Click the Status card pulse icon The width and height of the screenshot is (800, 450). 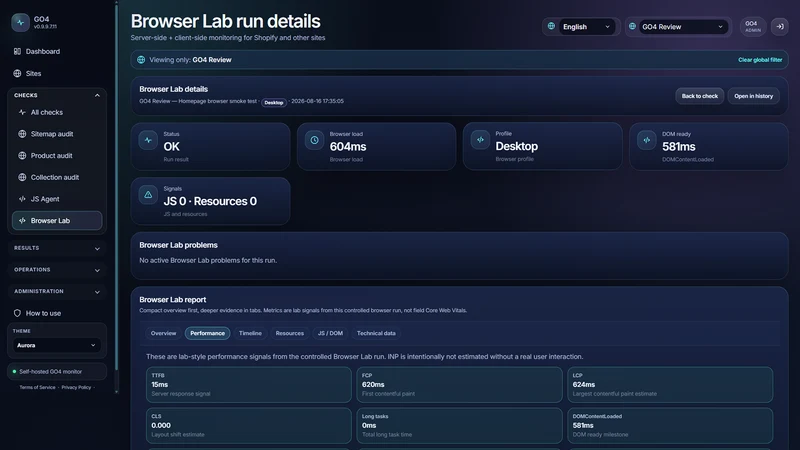[x=148, y=140]
